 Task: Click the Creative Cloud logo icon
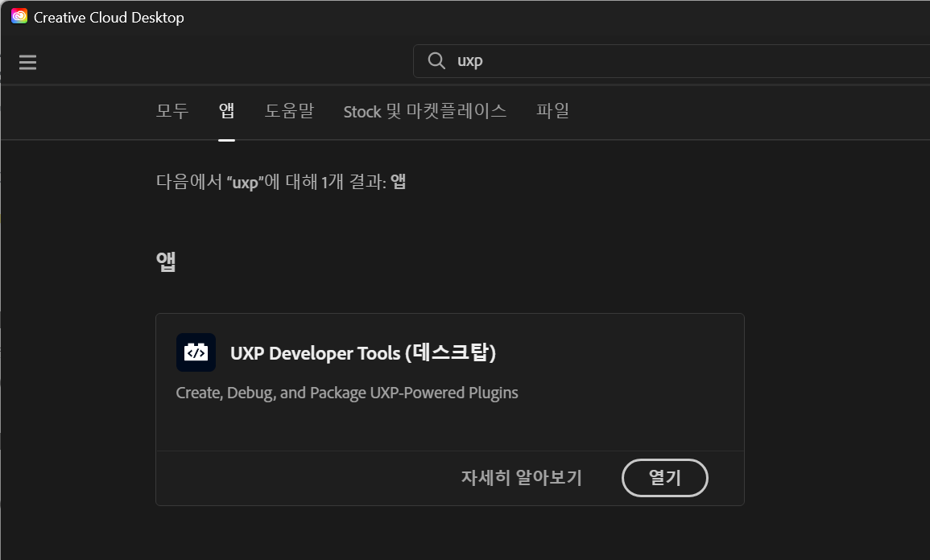(19, 17)
